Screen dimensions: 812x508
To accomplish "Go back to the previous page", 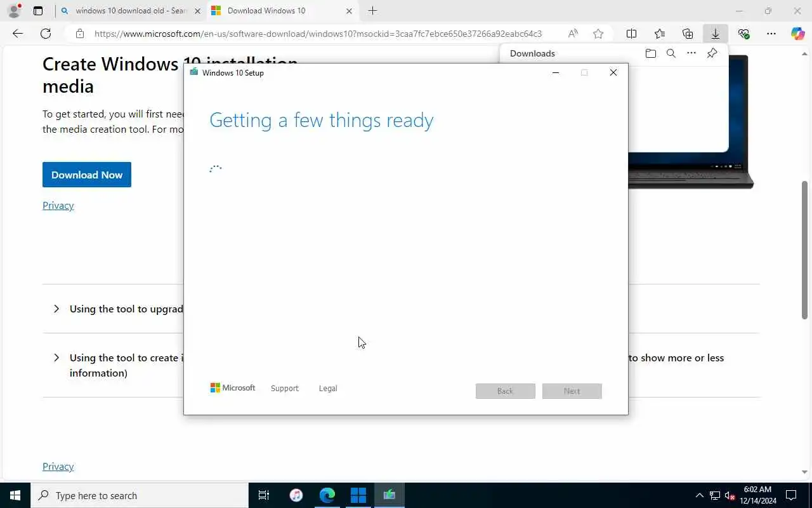I will click(x=18, y=34).
